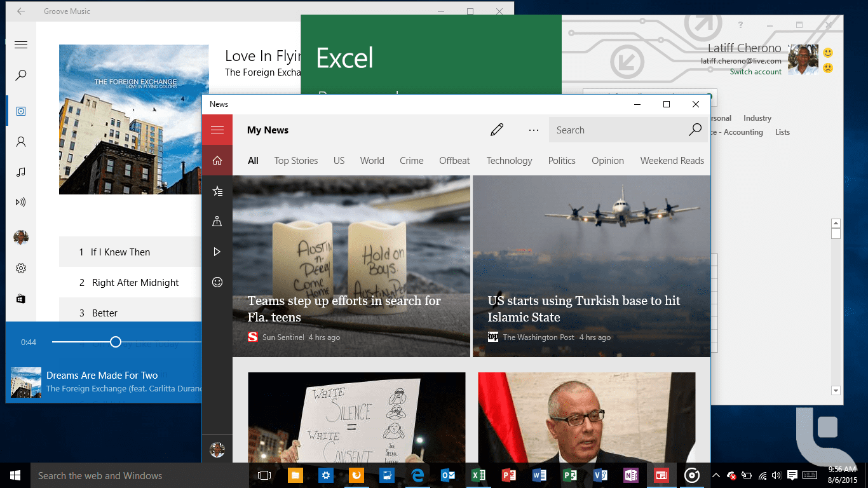Click the taskbar volume speaker icon
Image resolution: width=868 pixels, height=488 pixels.
coord(777,475)
